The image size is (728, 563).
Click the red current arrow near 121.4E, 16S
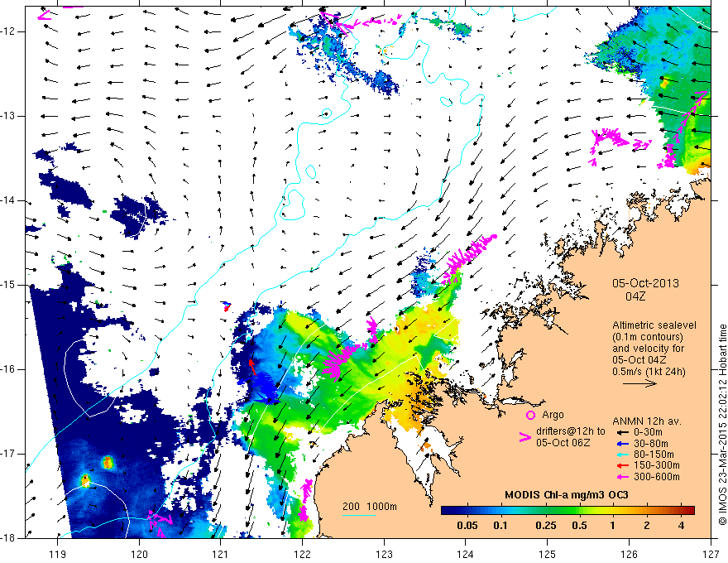tap(252, 367)
